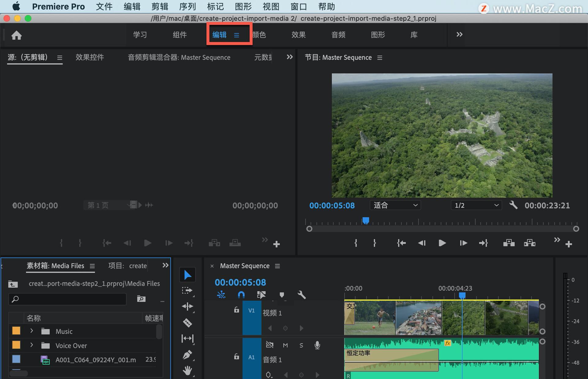Open the zoom level dropdown showing 适合

point(395,205)
